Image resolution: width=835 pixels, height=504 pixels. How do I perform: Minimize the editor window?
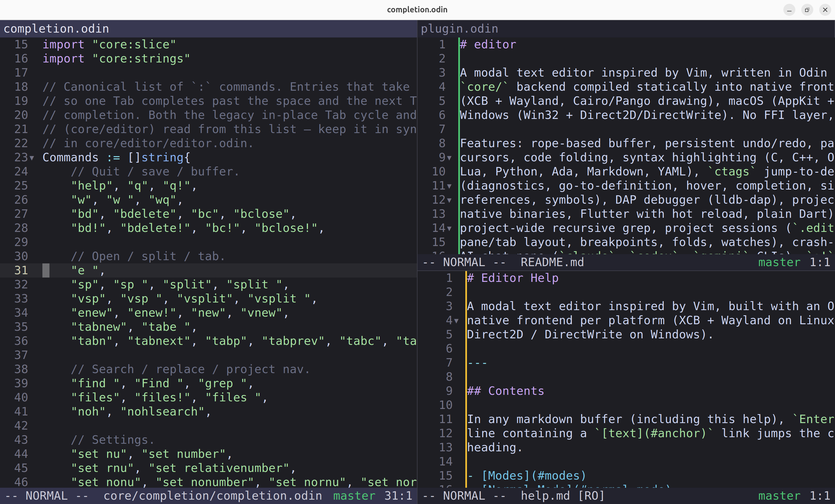[x=789, y=10]
